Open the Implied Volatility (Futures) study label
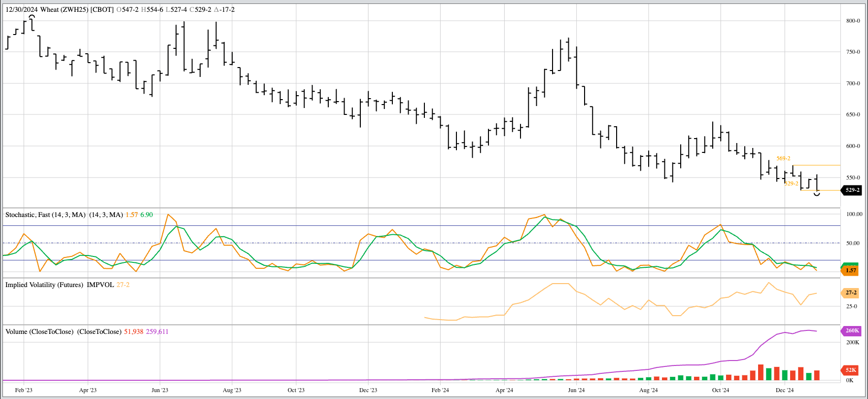This screenshot has width=868, height=399. tap(44, 285)
